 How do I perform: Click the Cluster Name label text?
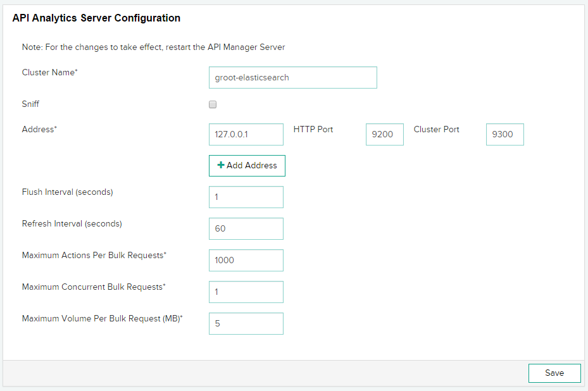[49, 72]
